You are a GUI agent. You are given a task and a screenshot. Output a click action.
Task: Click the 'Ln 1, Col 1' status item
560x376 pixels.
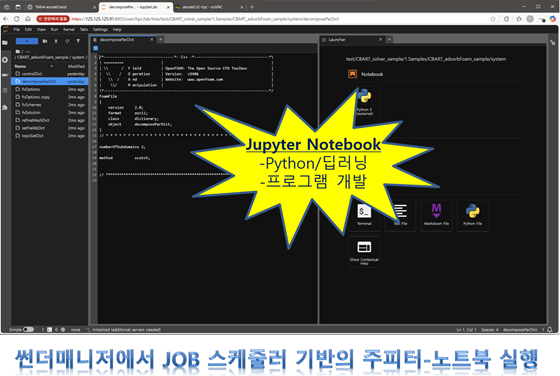tap(466, 330)
